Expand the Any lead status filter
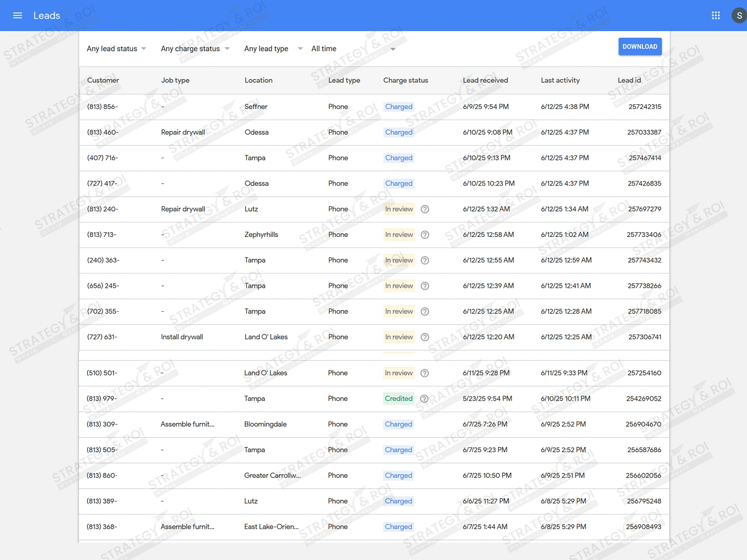The height and width of the screenshot is (560, 747). (x=116, y=49)
